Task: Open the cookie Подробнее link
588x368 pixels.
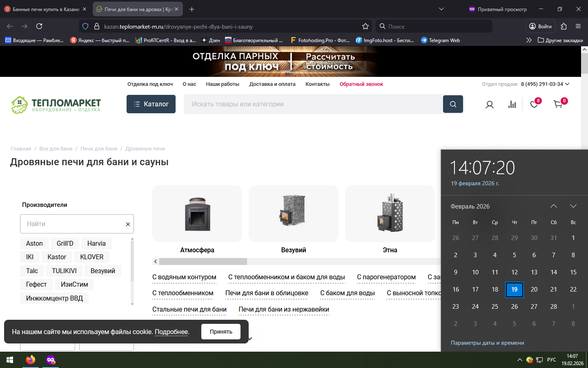Action: click(171, 332)
